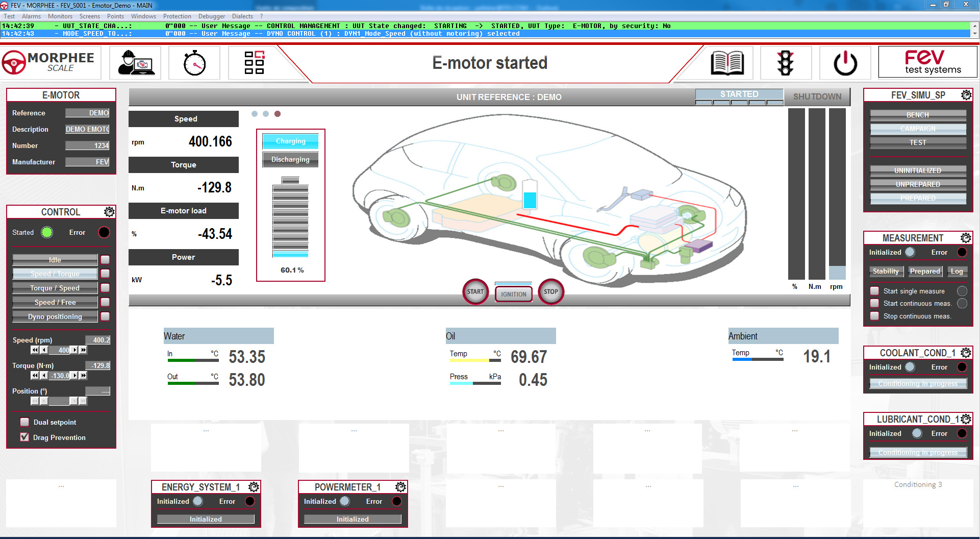Click the first page indicator dot

pos(255,114)
